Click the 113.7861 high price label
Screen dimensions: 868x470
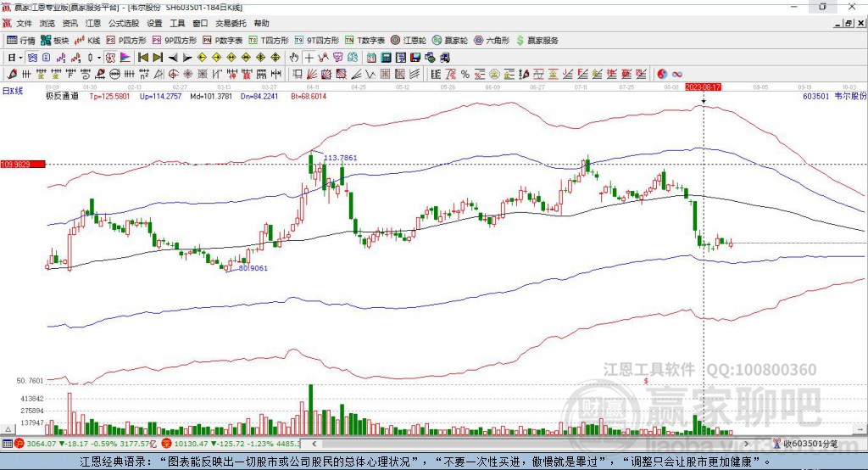pos(341,158)
